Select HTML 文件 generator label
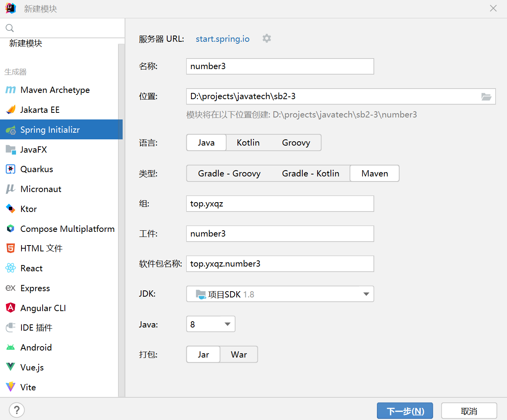Image resolution: width=507 pixels, height=420 pixels. [x=41, y=248]
